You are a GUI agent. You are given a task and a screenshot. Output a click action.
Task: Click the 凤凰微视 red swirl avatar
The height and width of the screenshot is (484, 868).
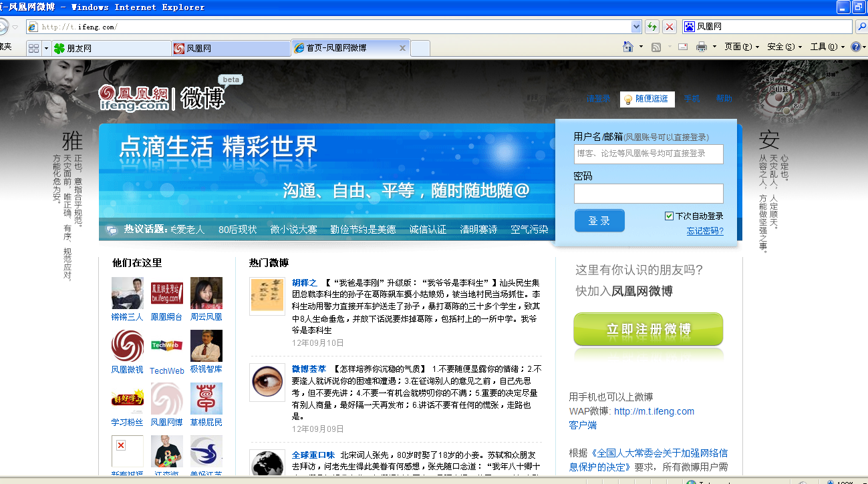pos(127,346)
